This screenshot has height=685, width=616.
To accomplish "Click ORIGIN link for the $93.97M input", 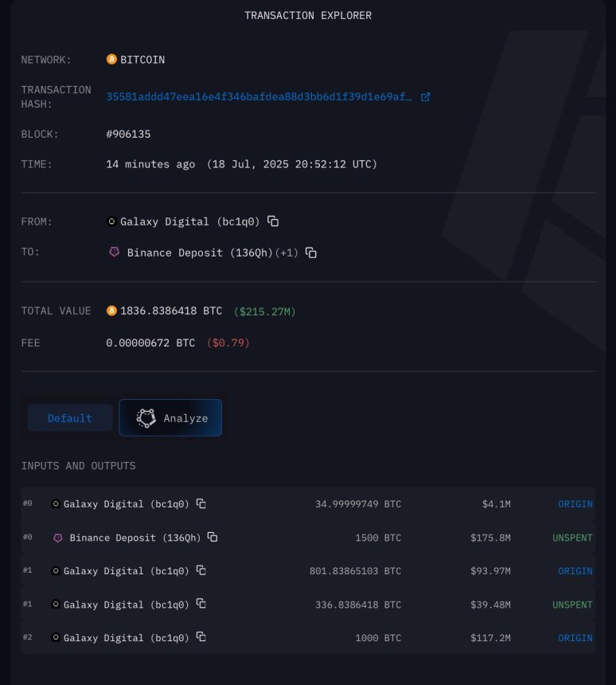I will (x=575, y=570).
